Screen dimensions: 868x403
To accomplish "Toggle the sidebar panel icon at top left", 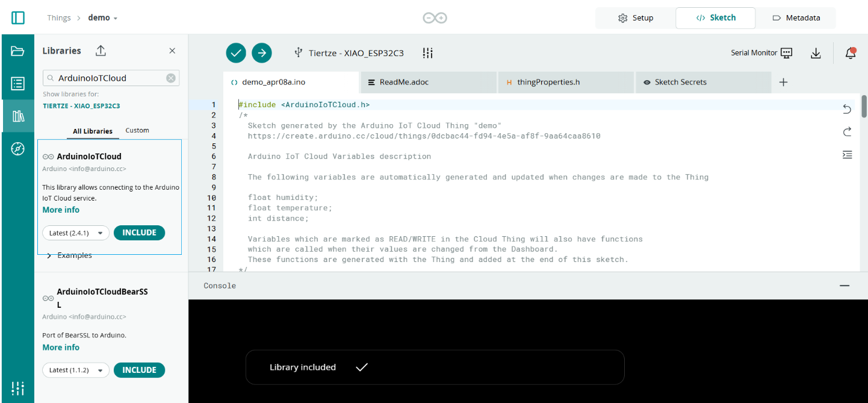I will pyautogui.click(x=18, y=17).
